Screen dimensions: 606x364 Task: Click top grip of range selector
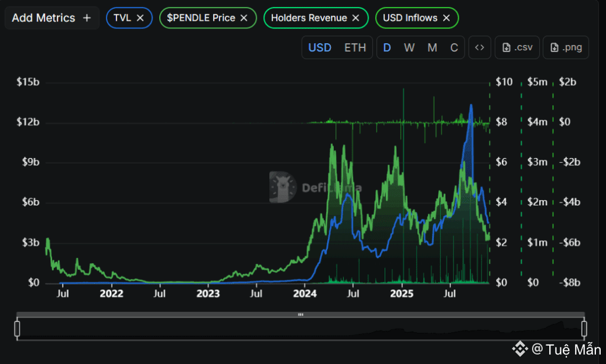[301, 315]
